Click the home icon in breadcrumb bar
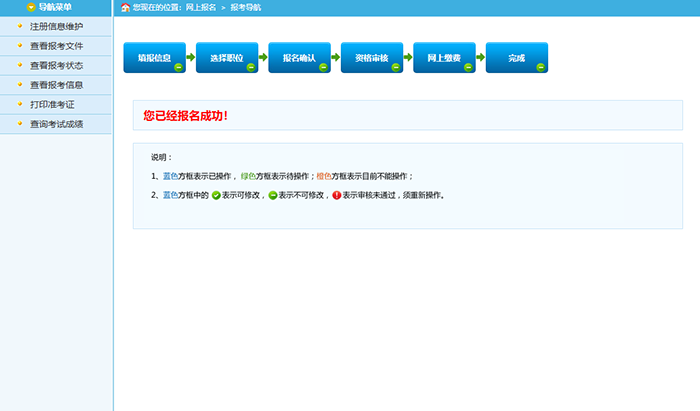This screenshot has width=700, height=411. pyautogui.click(x=125, y=8)
